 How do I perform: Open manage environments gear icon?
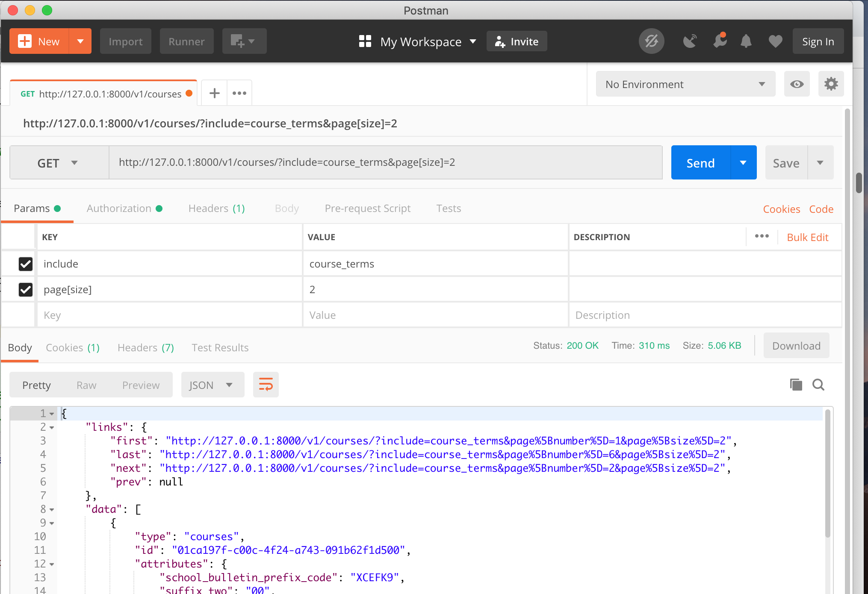click(x=831, y=84)
